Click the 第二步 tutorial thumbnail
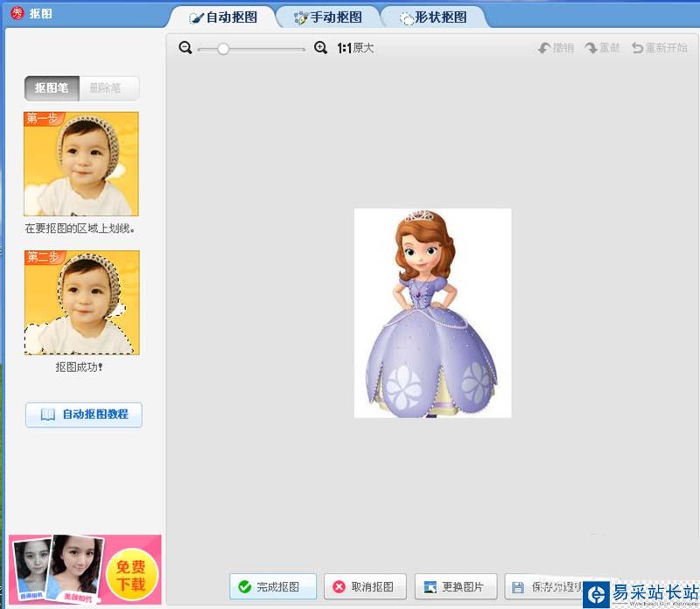Image resolution: width=700 pixels, height=609 pixels. click(81, 302)
